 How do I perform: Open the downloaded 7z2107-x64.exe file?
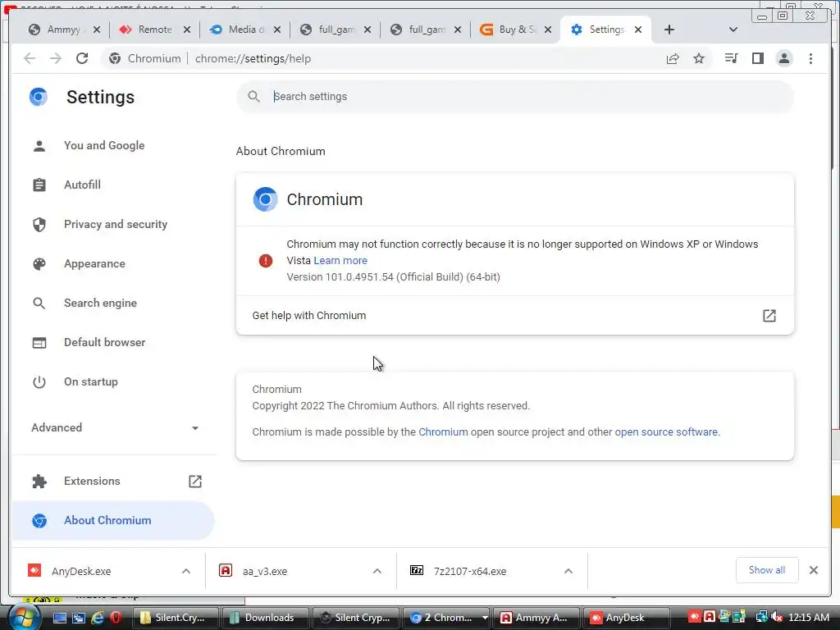[x=470, y=572]
